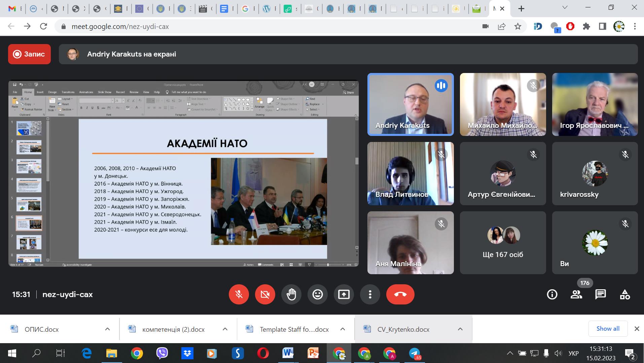Leave the call with red hang-up button
The width and height of the screenshot is (644, 363).
click(400, 294)
